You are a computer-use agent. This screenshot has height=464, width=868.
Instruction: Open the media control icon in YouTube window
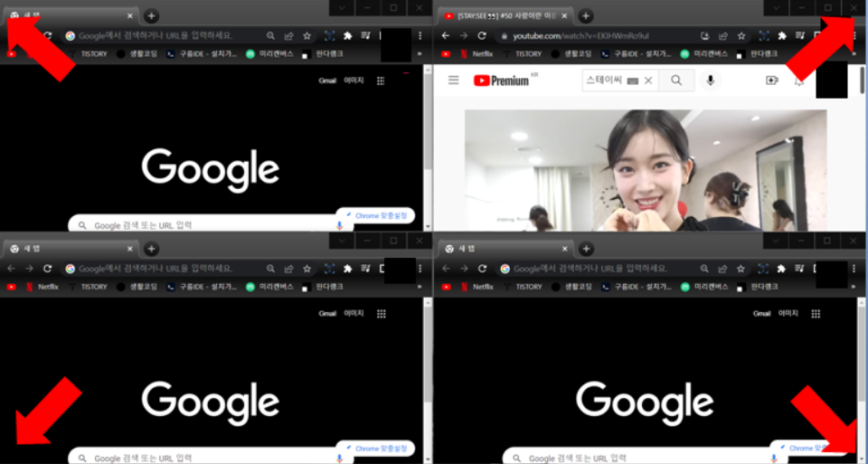(799, 35)
